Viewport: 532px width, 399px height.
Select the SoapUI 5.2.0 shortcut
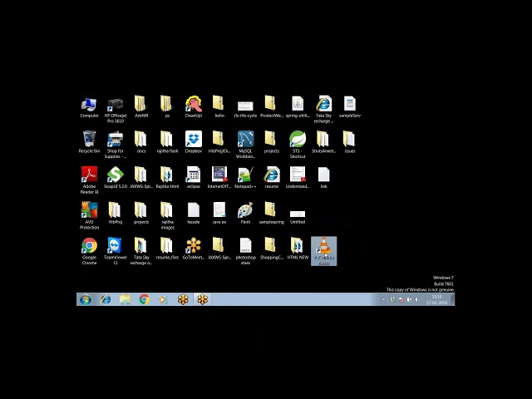116,178
